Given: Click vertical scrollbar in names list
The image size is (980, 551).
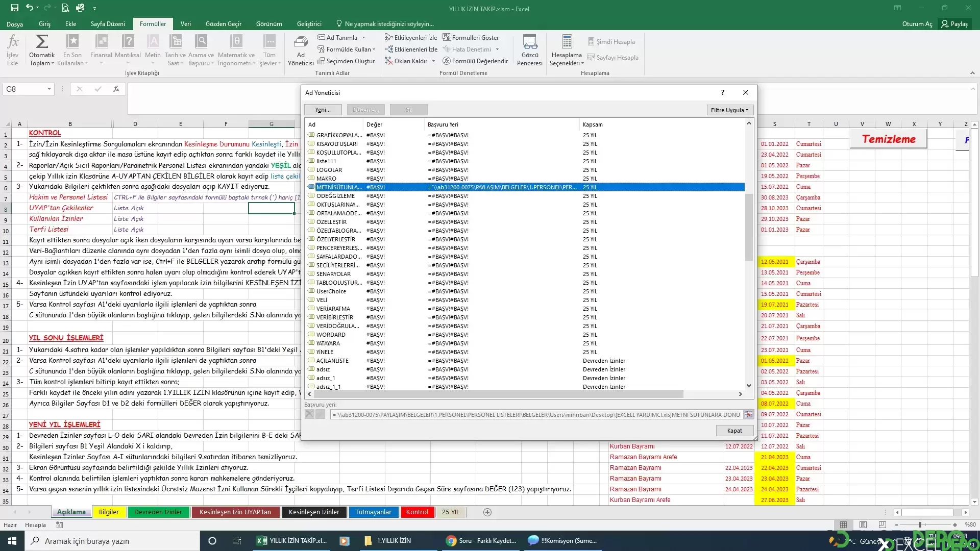Looking at the screenshot, I should 749,227.
